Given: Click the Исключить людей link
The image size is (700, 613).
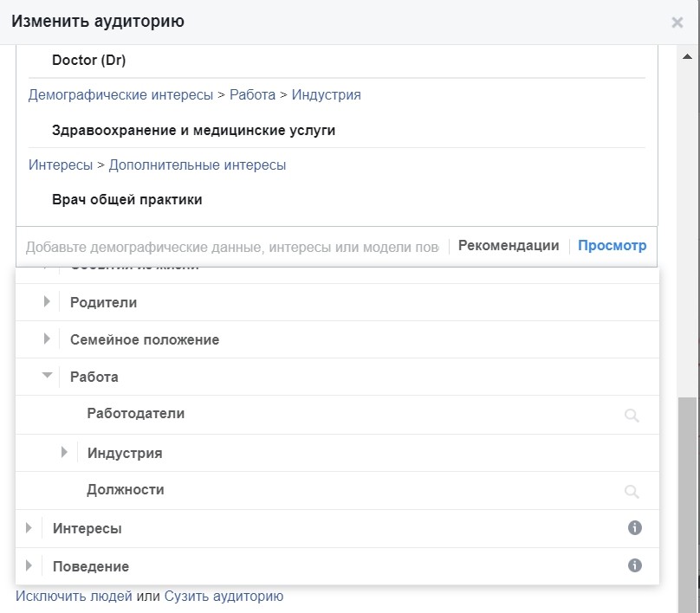Looking at the screenshot, I should click(x=74, y=596).
